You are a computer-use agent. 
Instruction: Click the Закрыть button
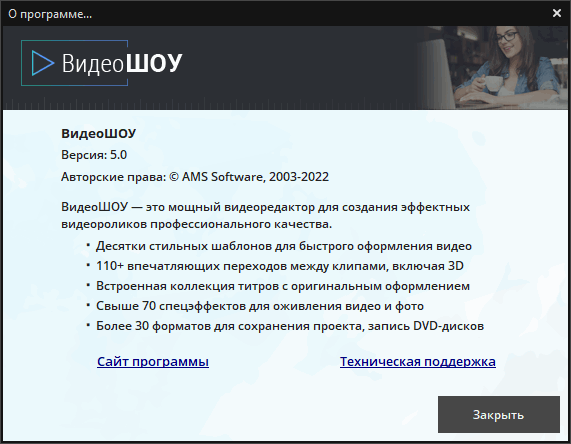tap(499, 414)
